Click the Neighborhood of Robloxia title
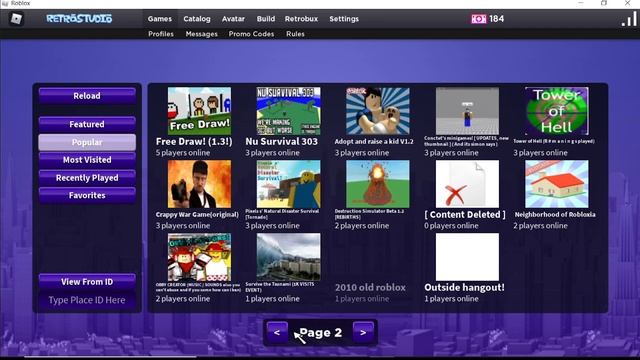Image resolution: width=640 pixels, height=360 pixels. point(555,214)
